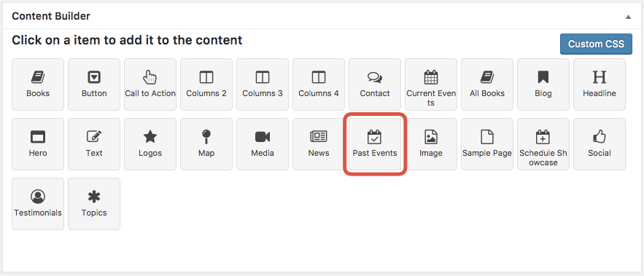
Task: Insert a Columns 3 layout
Action: [263, 84]
